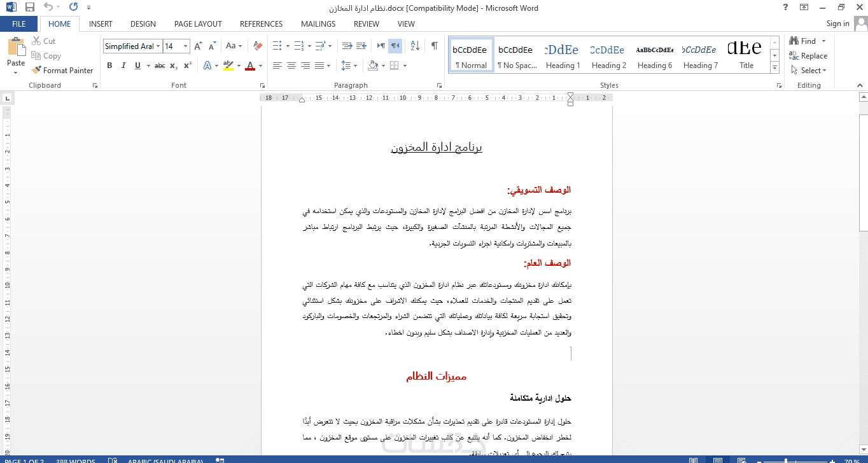Open Line and Paragraph Spacing menu

tap(349, 66)
